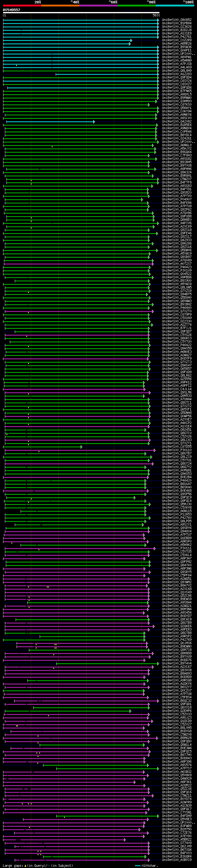Select the UniRef100_Q9SLM6 label
This screenshot has width=197, height=868.
[177, 393]
